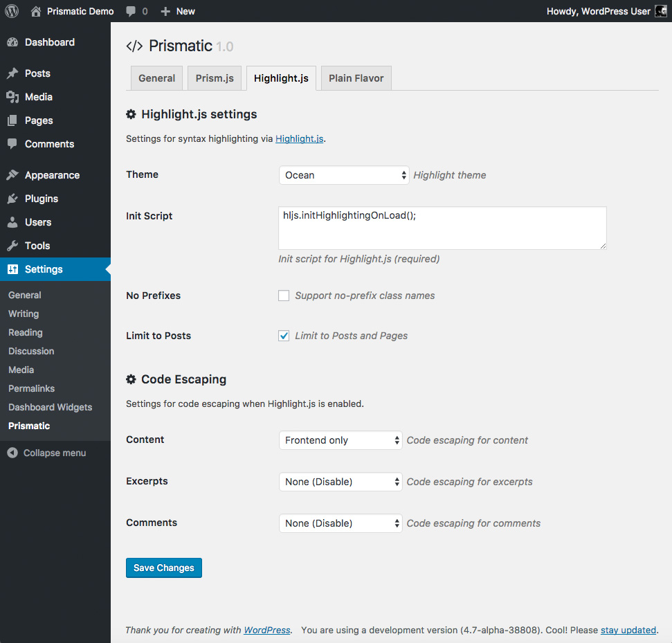
Task: Enable Support no-prefix class names checkbox
Action: (284, 296)
